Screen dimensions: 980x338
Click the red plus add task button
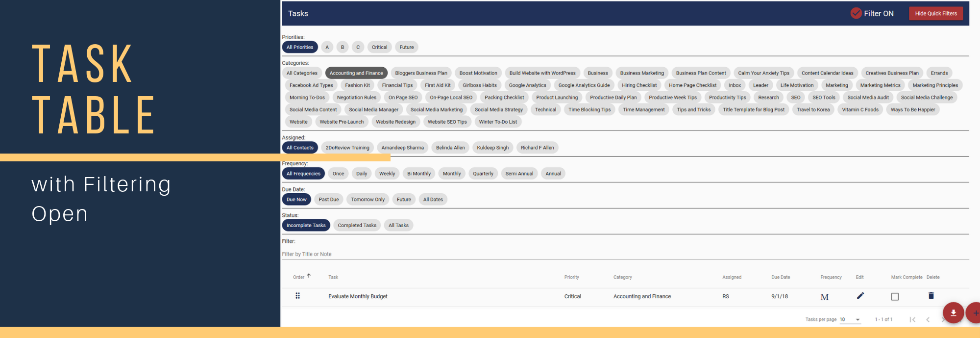tap(975, 313)
